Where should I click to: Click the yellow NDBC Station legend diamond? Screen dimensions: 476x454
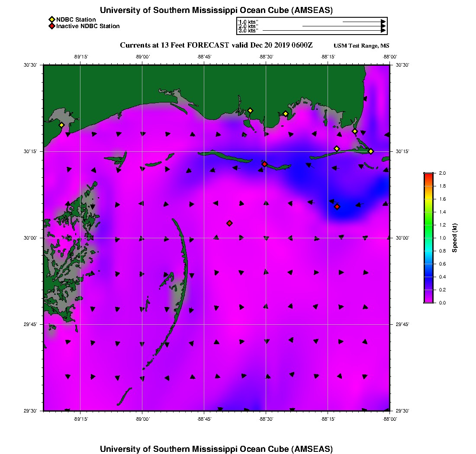pos(51,19)
